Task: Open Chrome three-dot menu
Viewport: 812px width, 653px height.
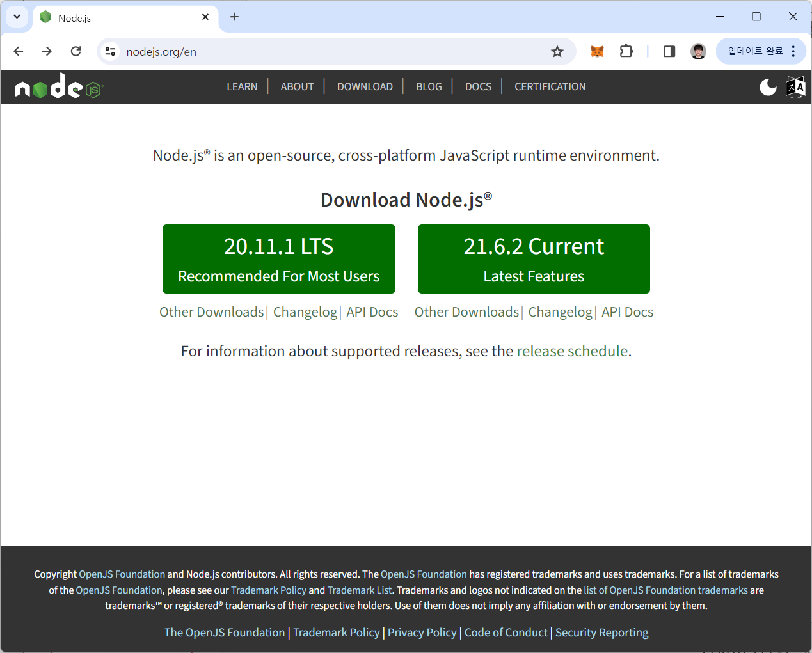Action: tap(793, 51)
